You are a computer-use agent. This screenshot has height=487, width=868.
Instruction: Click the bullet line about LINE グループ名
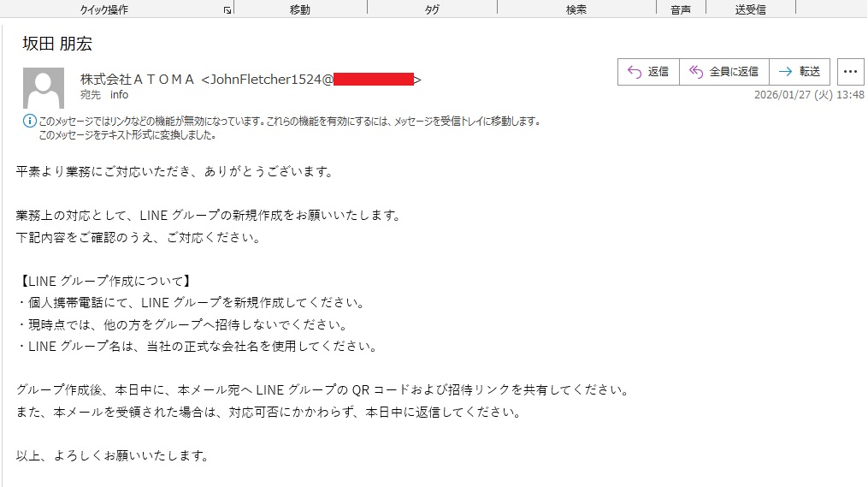coord(198,347)
